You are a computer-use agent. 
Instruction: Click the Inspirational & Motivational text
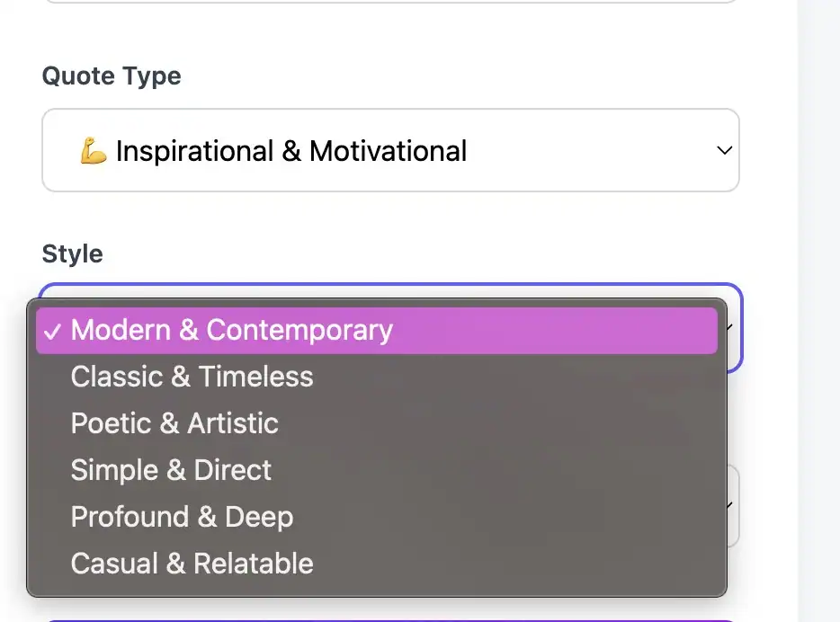[291, 151]
